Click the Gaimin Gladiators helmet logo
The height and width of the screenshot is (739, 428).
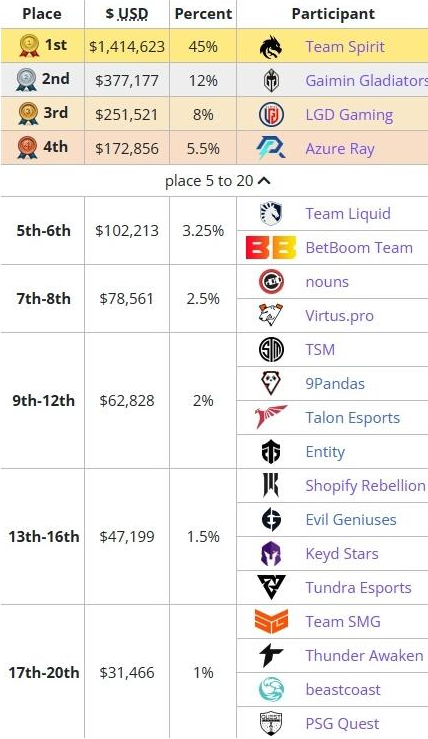(x=271, y=81)
